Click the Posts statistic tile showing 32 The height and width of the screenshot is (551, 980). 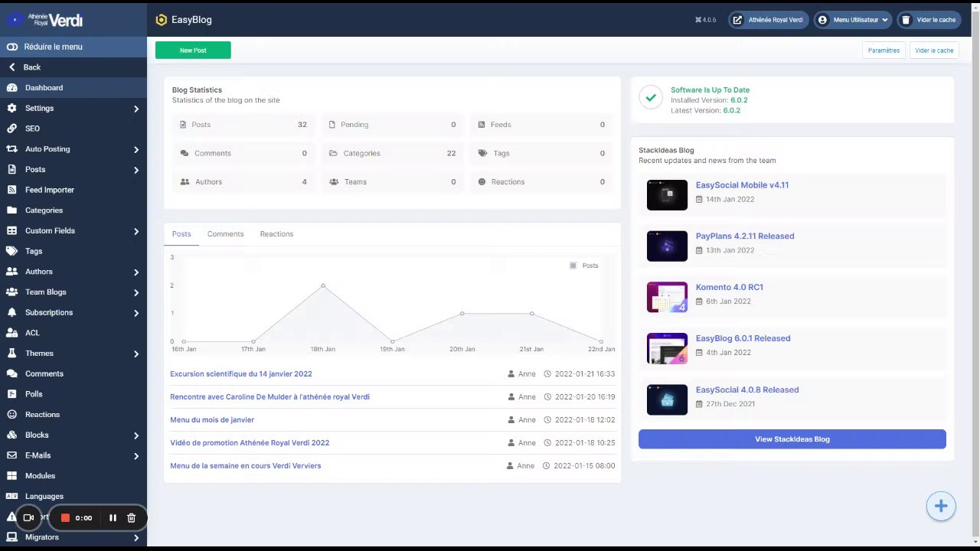tap(243, 125)
